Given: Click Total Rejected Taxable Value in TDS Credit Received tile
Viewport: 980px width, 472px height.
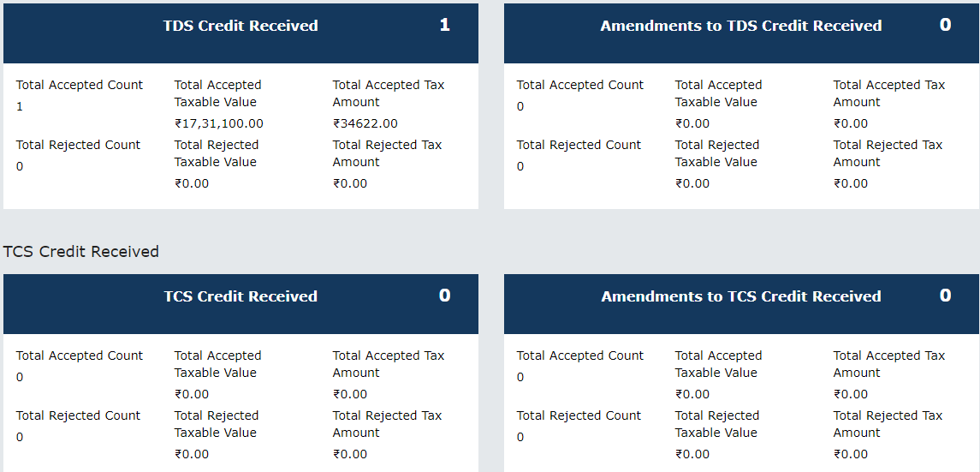Looking at the screenshot, I should coord(217,153).
